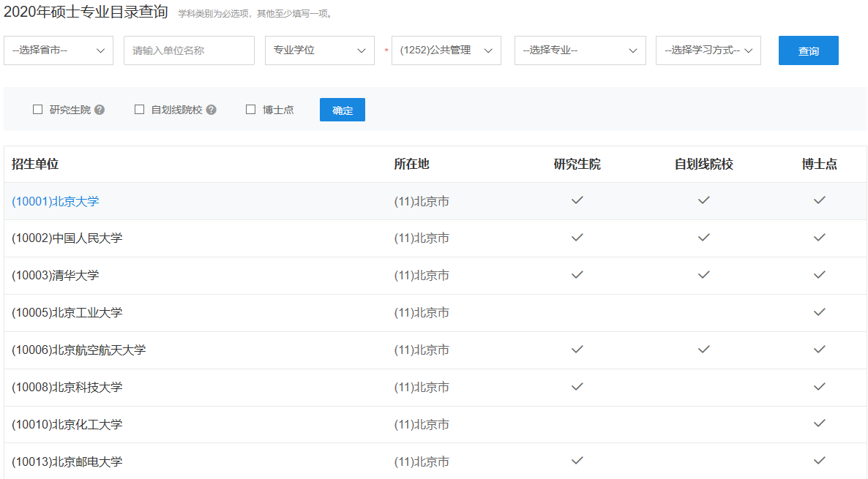Open (10003)清华大学 entry
This screenshot has height=479, width=868.
point(56,276)
